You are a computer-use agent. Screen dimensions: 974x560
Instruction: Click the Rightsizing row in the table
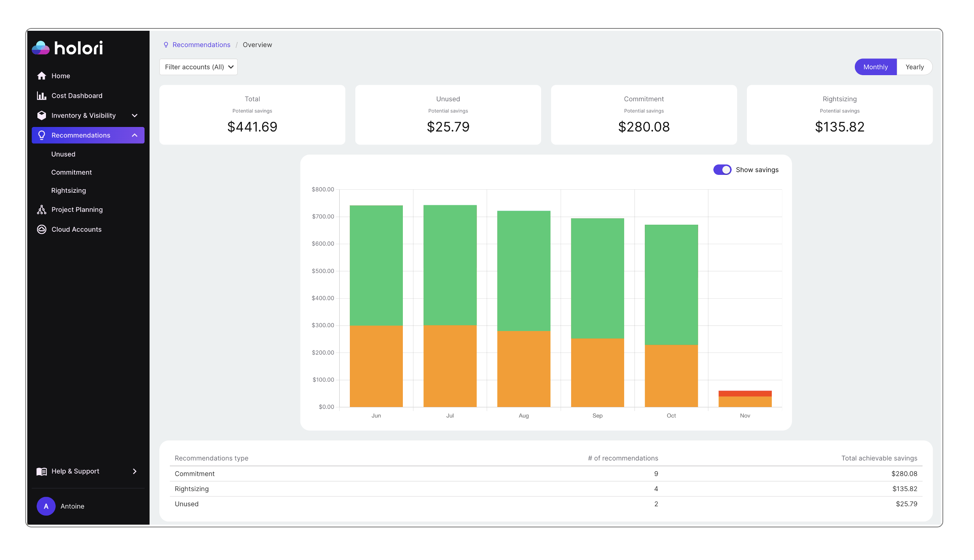546,489
